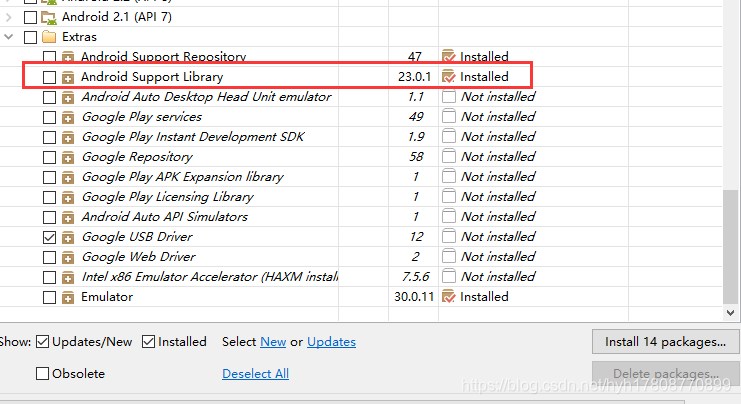The image size is (741, 404).
Task: Check the Google Play Instant Development SDK checkbox
Action: [x=49, y=138]
